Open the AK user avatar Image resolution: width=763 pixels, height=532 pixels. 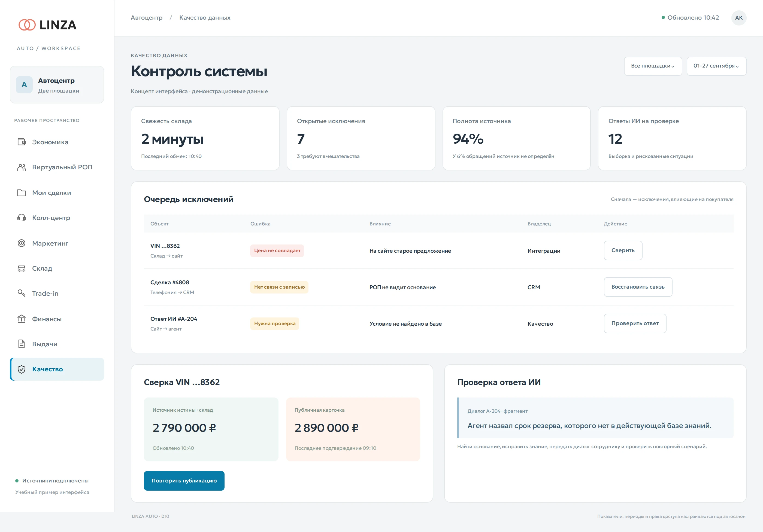pos(739,18)
